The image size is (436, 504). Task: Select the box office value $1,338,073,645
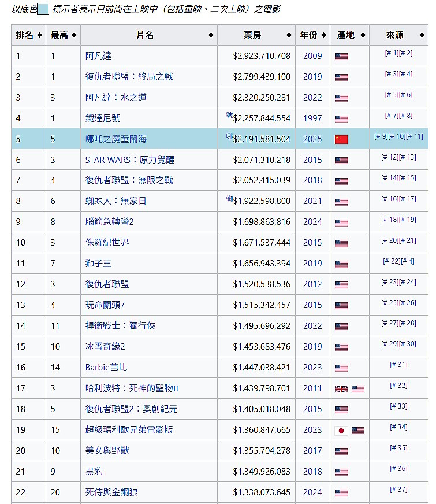262,492
